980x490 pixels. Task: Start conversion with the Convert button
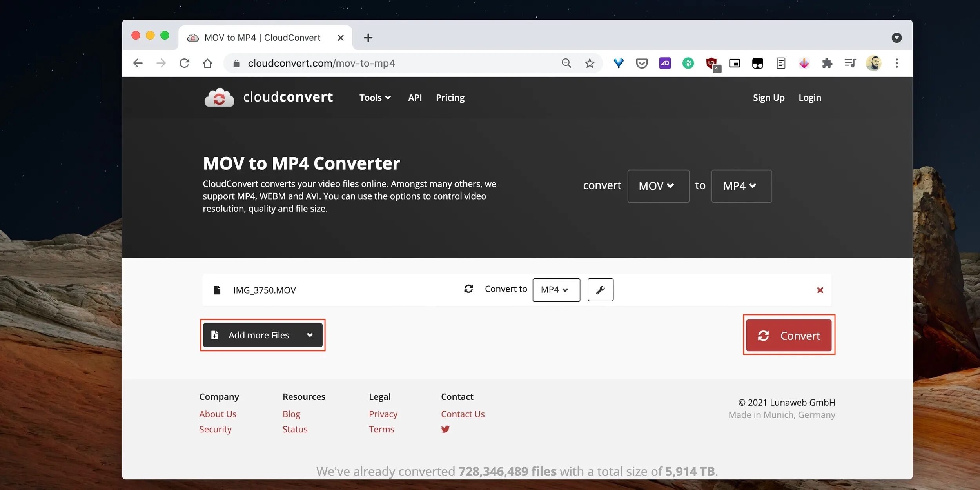click(788, 336)
